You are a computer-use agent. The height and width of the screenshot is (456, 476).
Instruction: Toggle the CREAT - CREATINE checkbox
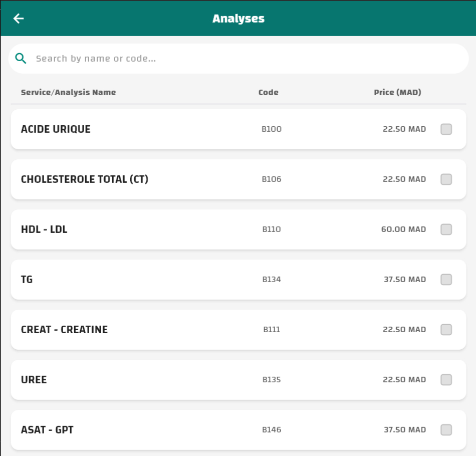(446, 330)
